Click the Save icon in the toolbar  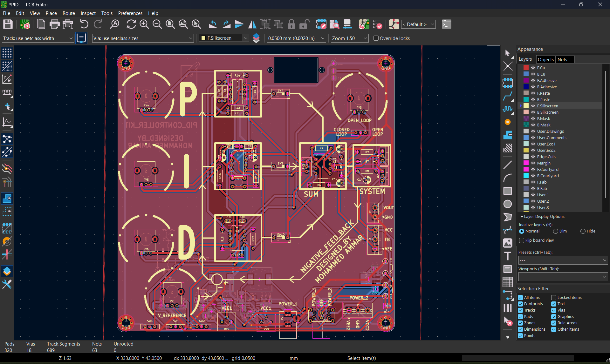[8, 24]
